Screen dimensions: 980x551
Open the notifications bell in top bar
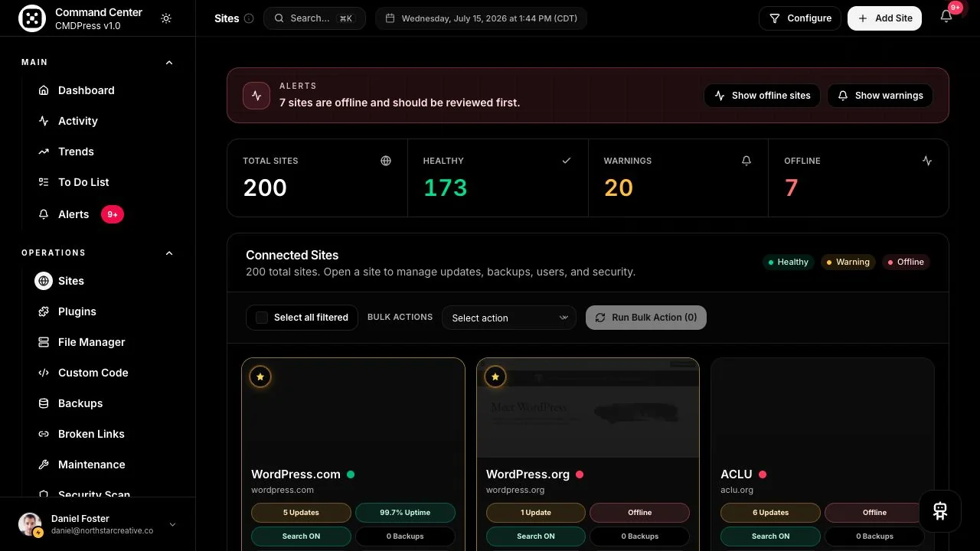pos(946,17)
